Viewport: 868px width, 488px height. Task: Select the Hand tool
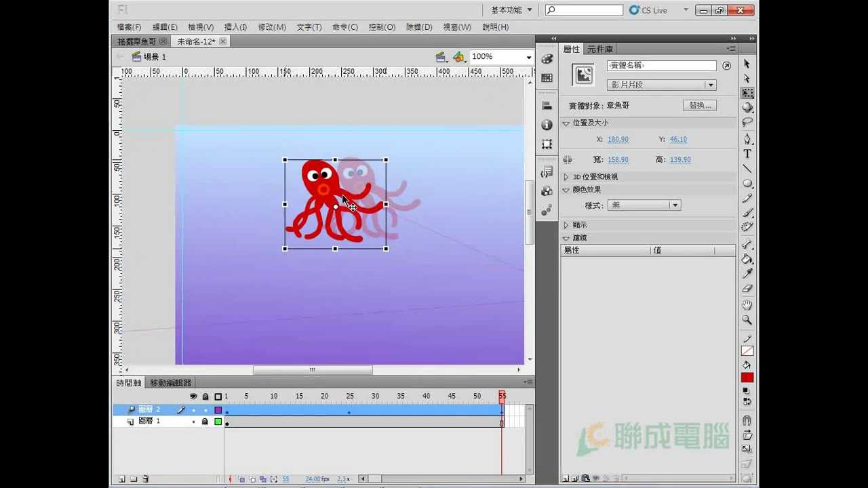point(747,305)
